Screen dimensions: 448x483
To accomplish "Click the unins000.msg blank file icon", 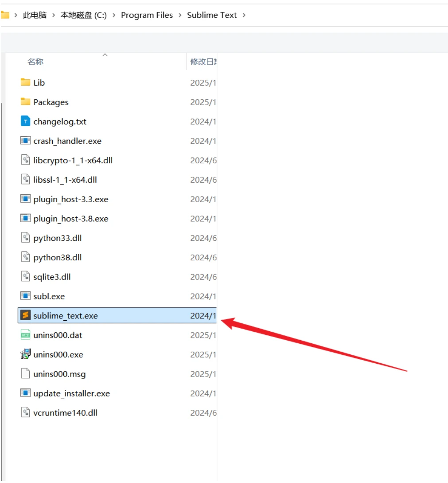I will pyautogui.click(x=25, y=373).
